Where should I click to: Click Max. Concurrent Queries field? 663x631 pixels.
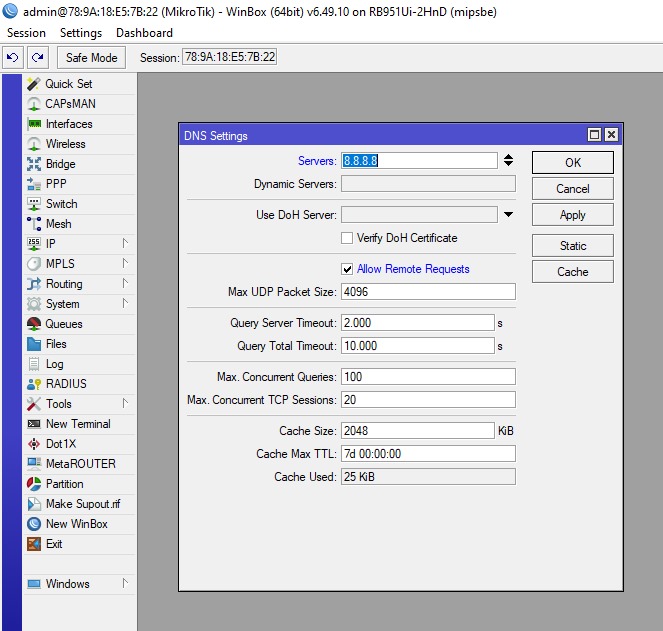pyautogui.click(x=428, y=377)
